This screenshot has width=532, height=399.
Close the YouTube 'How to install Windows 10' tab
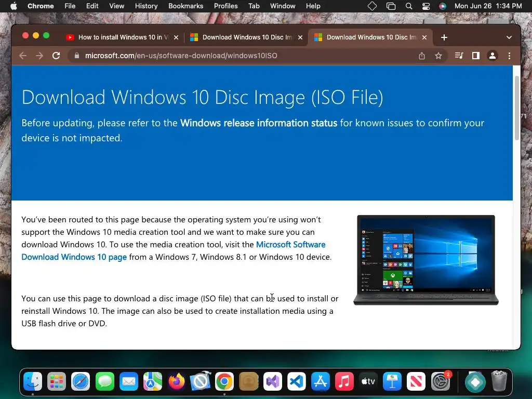176,37
